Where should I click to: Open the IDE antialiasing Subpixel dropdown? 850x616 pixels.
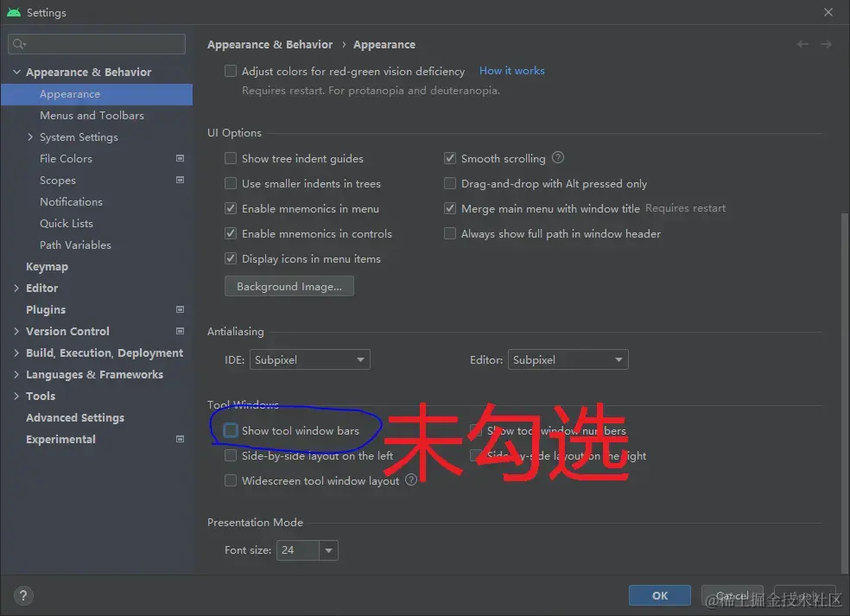(x=309, y=359)
